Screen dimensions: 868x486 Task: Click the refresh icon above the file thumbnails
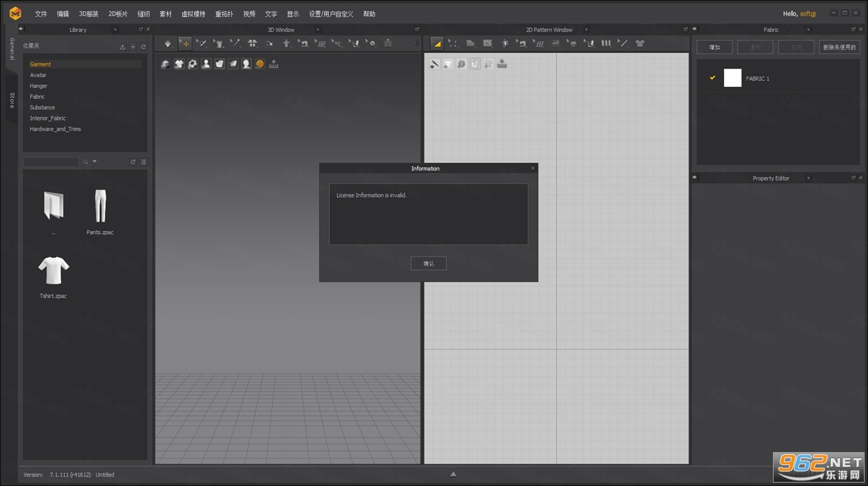(x=133, y=162)
